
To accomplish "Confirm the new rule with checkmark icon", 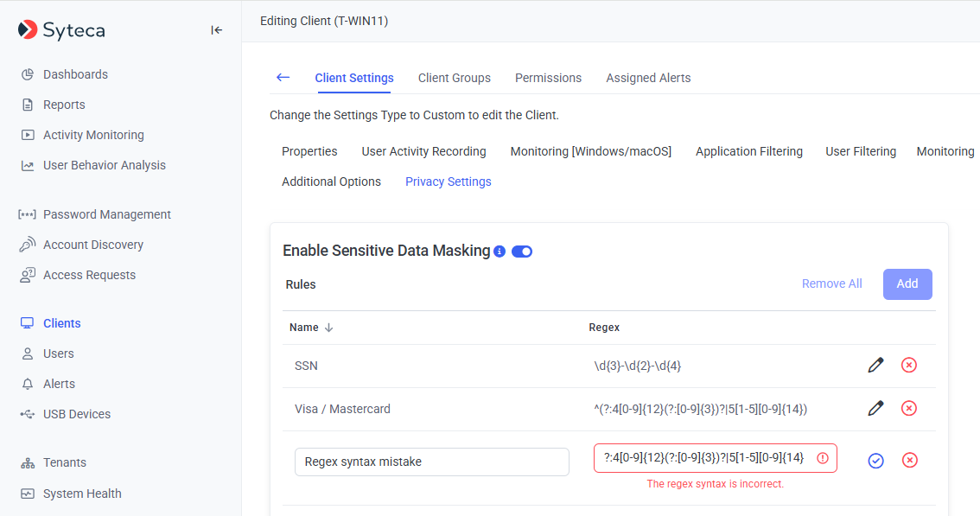I will [x=875, y=461].
